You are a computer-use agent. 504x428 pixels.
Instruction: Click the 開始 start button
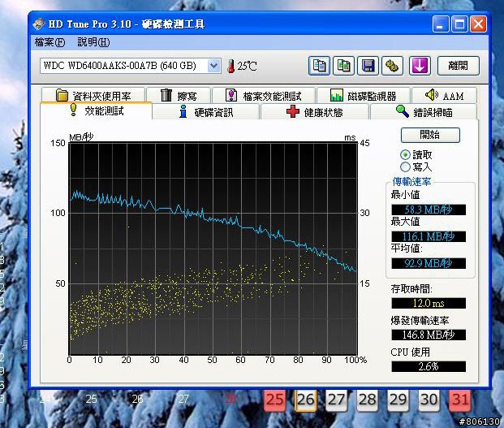[430, 135]
